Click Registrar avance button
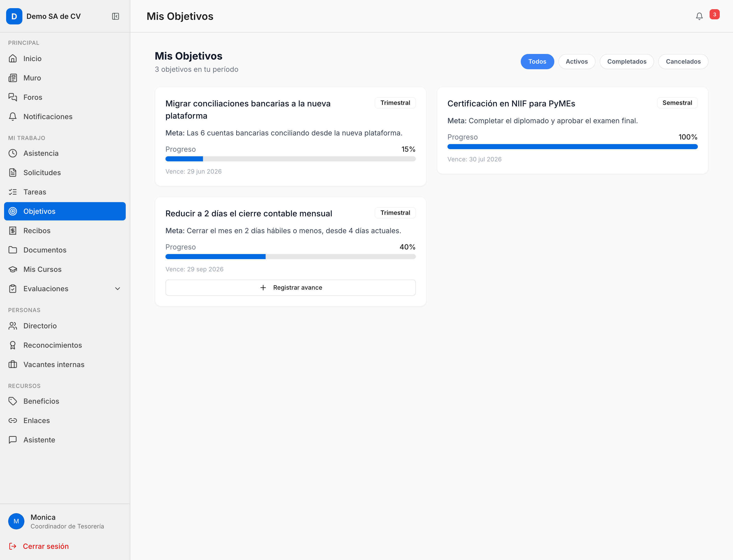 290,288
